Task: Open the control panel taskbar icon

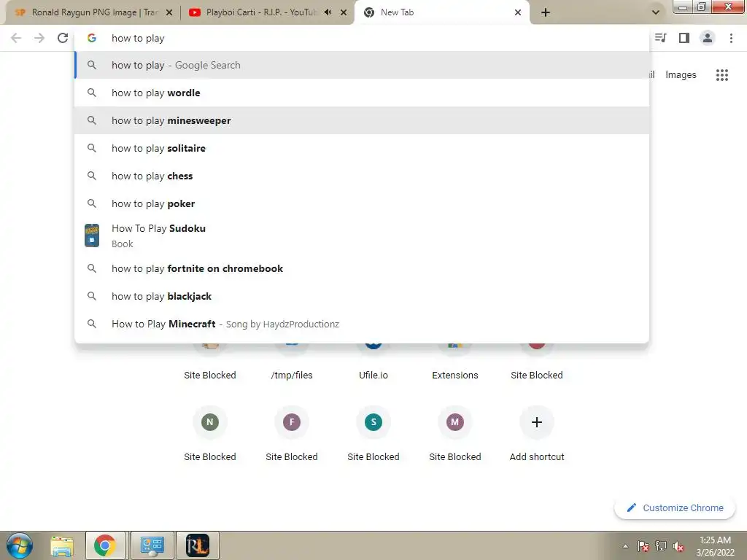Action: (152, 545)
